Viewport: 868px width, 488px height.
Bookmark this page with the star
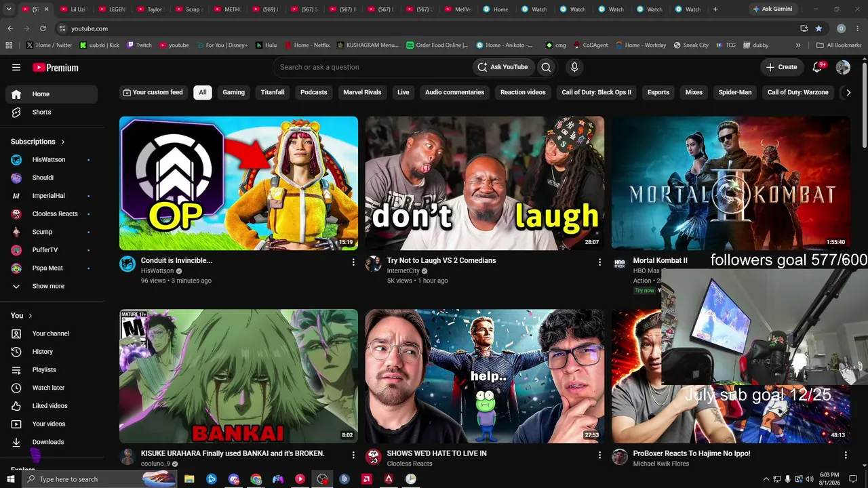(818, 28)
